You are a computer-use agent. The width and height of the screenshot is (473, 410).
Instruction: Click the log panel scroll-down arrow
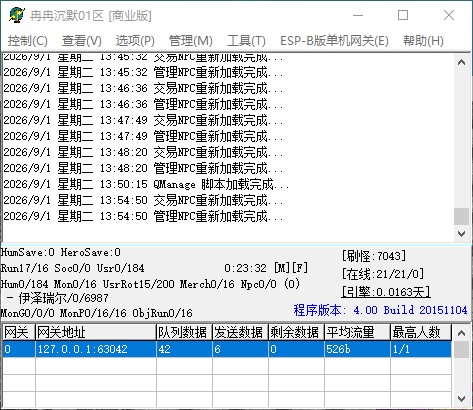point(461,234)
